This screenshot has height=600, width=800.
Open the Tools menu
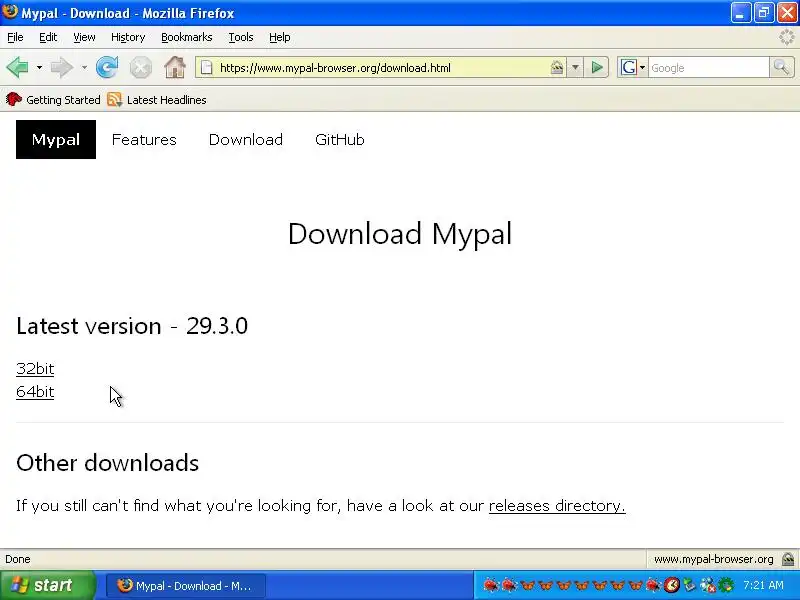tap(241, 37)
